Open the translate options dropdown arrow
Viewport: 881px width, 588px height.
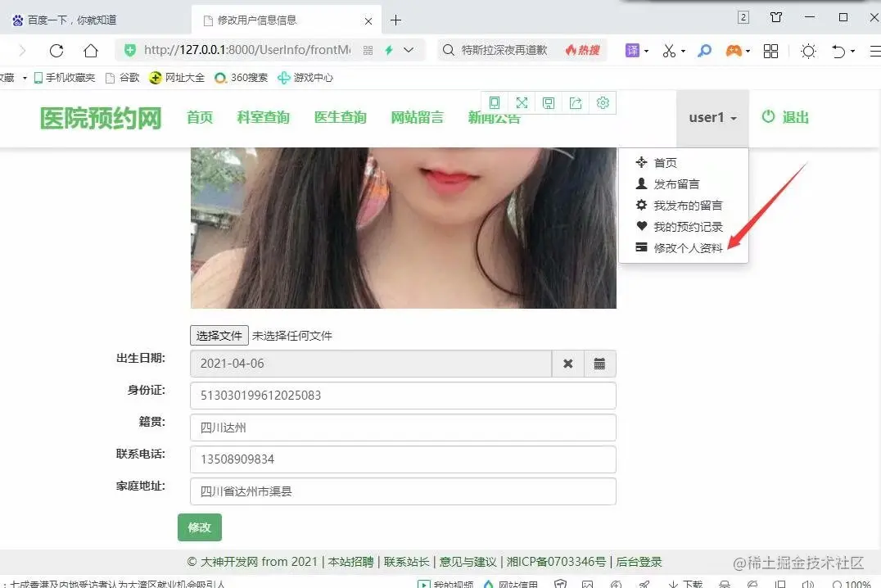point(646,51)
